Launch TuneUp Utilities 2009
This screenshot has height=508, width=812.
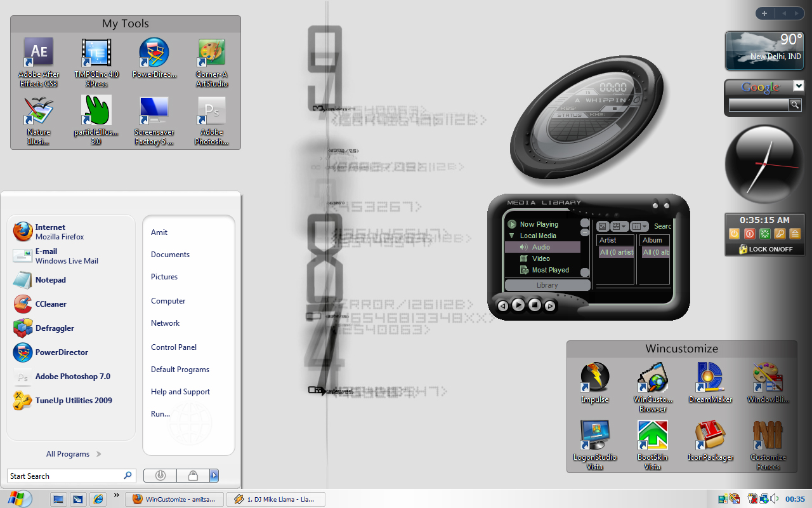tap(71, 401)
